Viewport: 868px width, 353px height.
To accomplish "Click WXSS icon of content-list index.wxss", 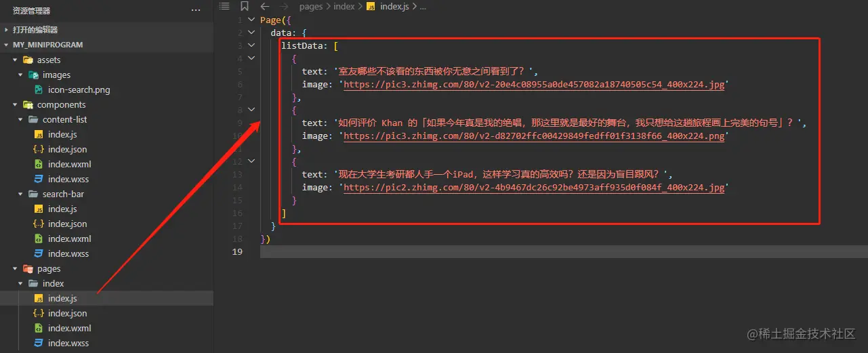I will click(39, 179).
